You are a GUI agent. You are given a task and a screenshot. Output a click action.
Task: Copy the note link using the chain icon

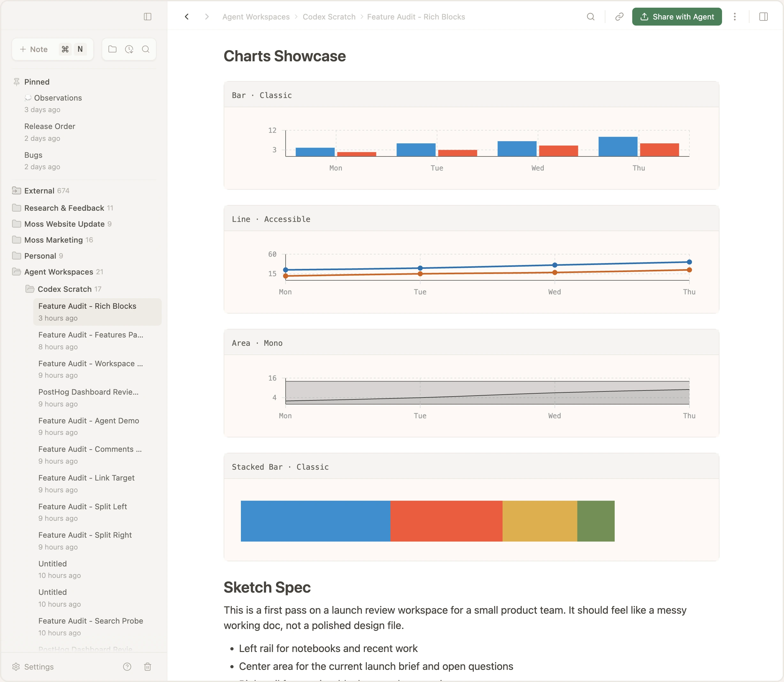click(x=619, y=17)
